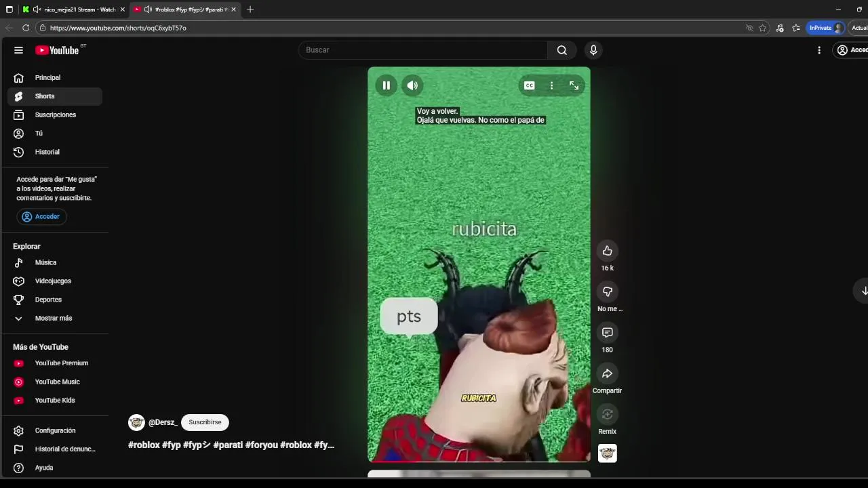This screenshot has width=868, height=488.
Task: Open the tab actions menu icon
Action: coord(9,9)
